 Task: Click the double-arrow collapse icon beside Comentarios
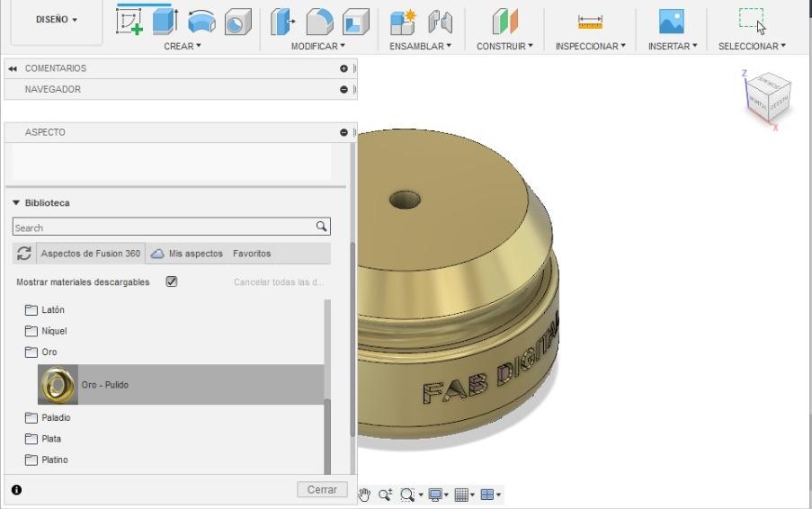point(13,68)
